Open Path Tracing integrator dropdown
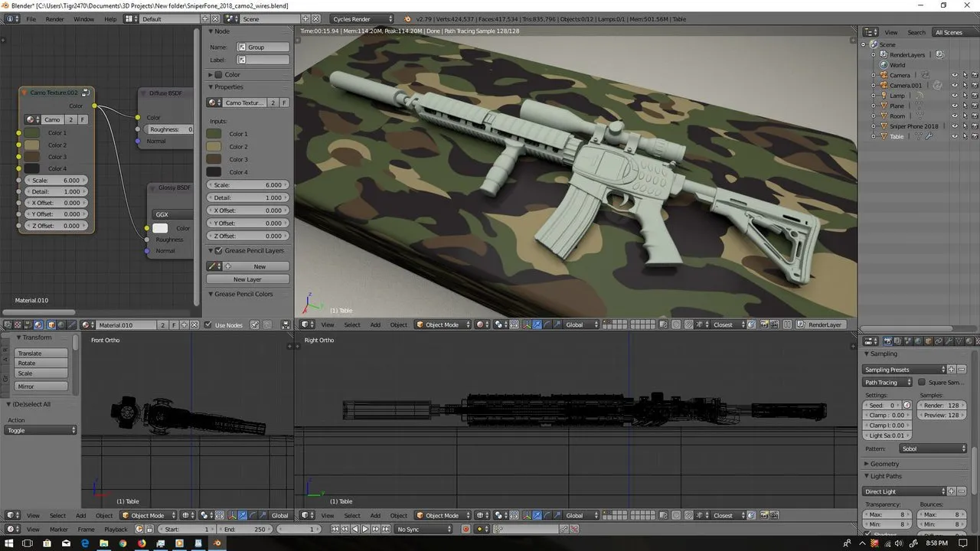 [x=887, y=382]
